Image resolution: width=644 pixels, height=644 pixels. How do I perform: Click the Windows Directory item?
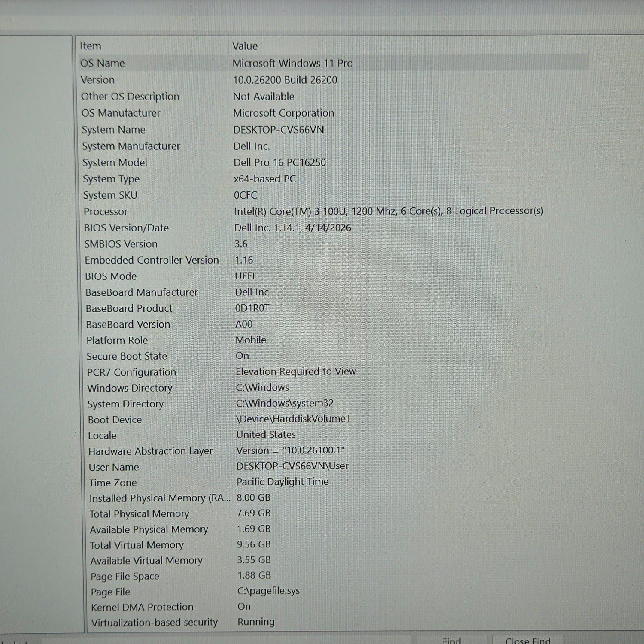click(130, 388)
